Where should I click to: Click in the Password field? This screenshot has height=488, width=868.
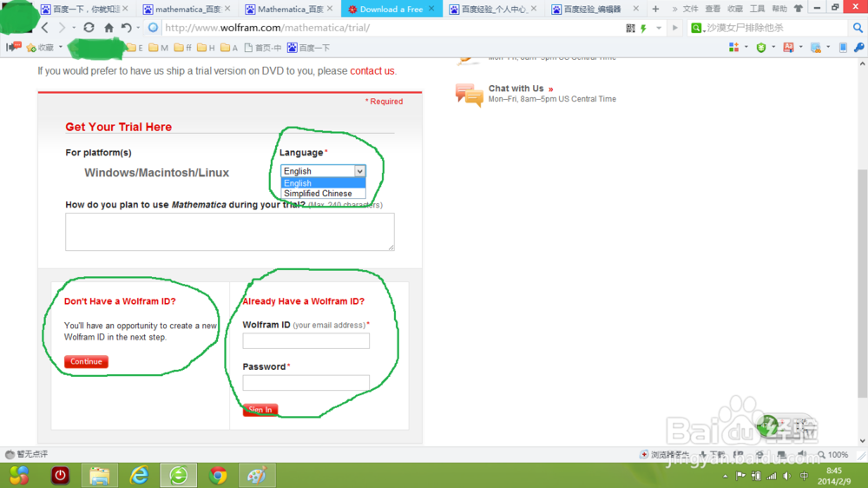tap(306, 382)
